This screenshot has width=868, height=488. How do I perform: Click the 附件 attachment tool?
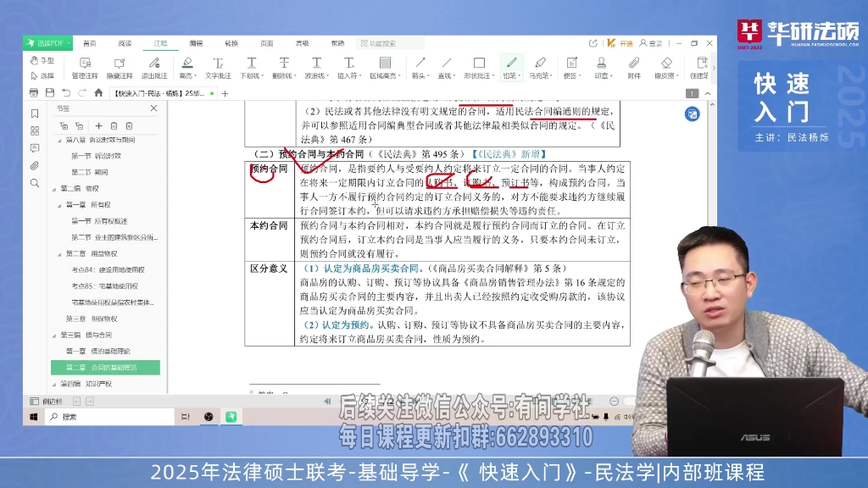pos(634,68)
